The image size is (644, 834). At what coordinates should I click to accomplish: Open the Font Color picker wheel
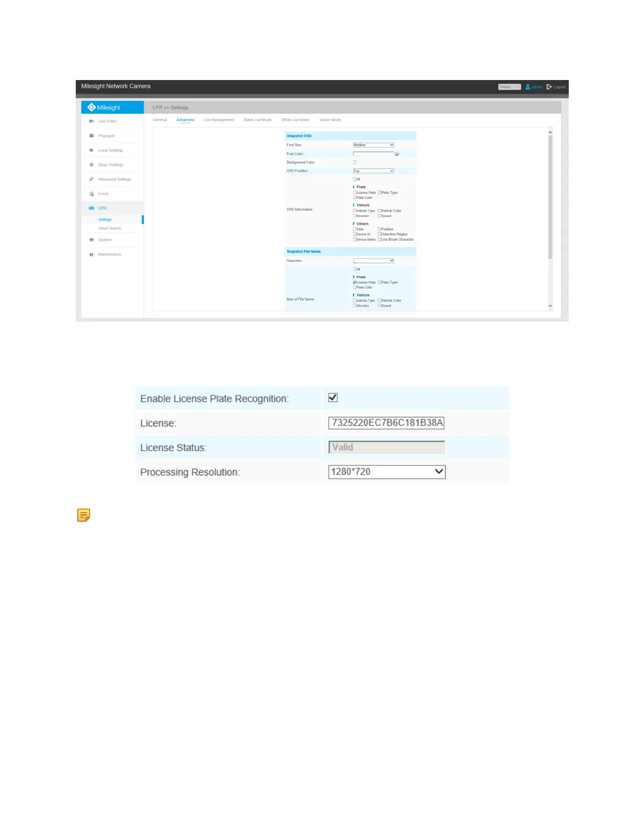397,154
